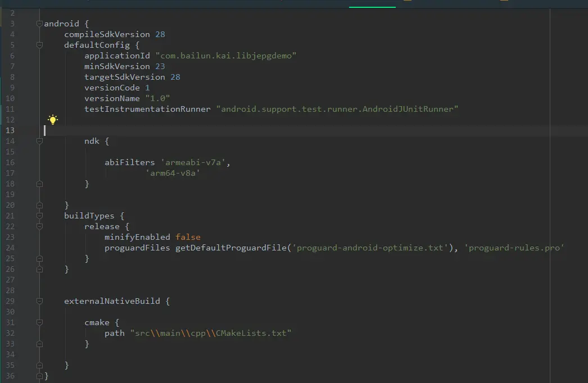Click the path keyword in cmake block
This screenshot has height=383, width=588.
pyautogui.click(x=114, y=333)
